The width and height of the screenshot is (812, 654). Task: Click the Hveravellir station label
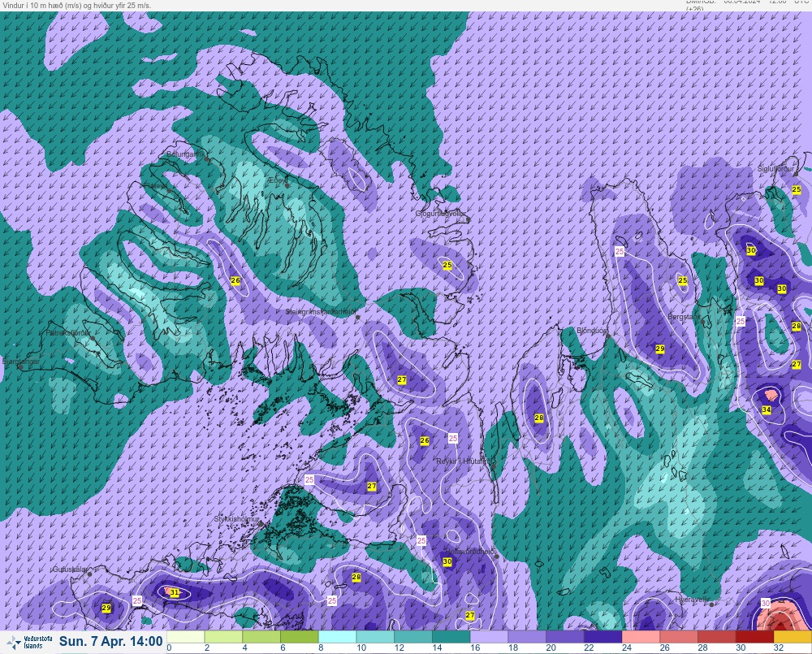(692, 600)
